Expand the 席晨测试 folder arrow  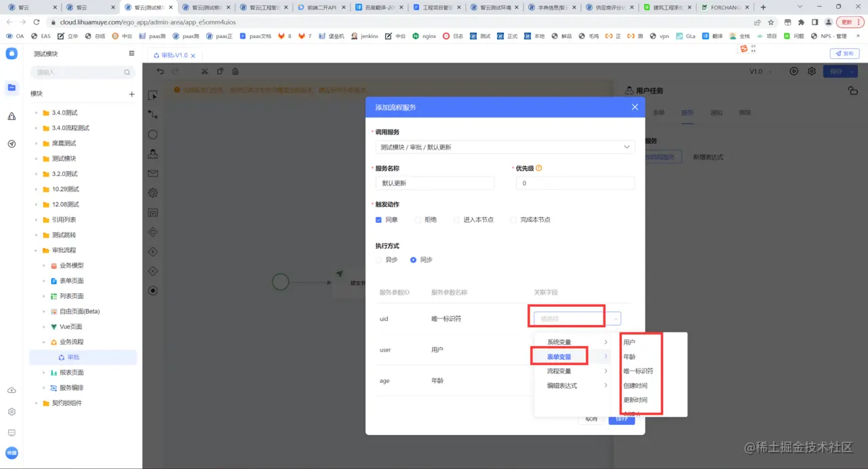coord(36,143)
